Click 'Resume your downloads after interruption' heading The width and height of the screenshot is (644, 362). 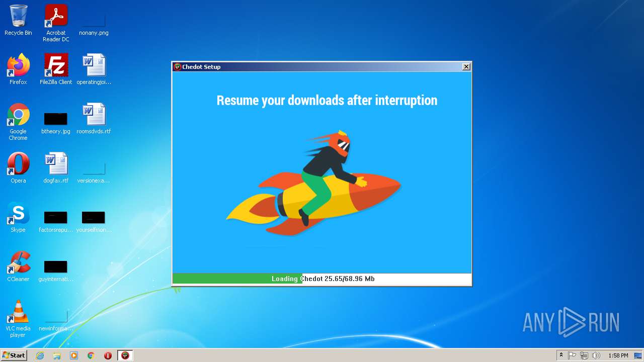(327, 100)
